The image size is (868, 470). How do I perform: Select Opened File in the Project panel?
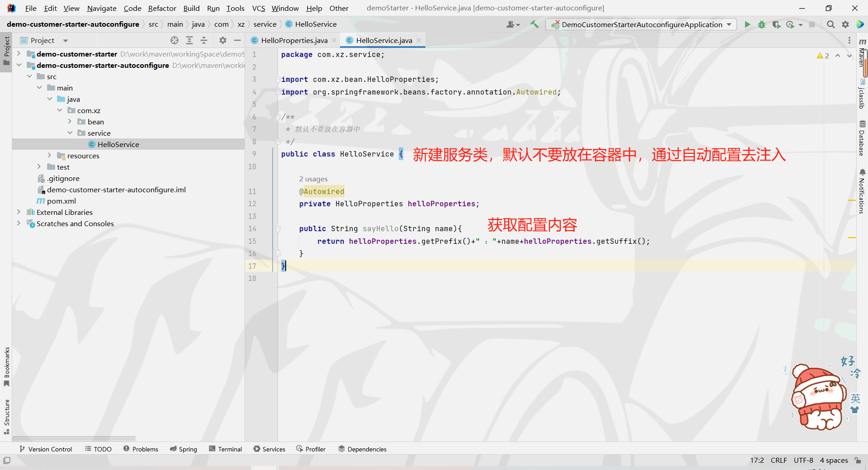[174, 40]
